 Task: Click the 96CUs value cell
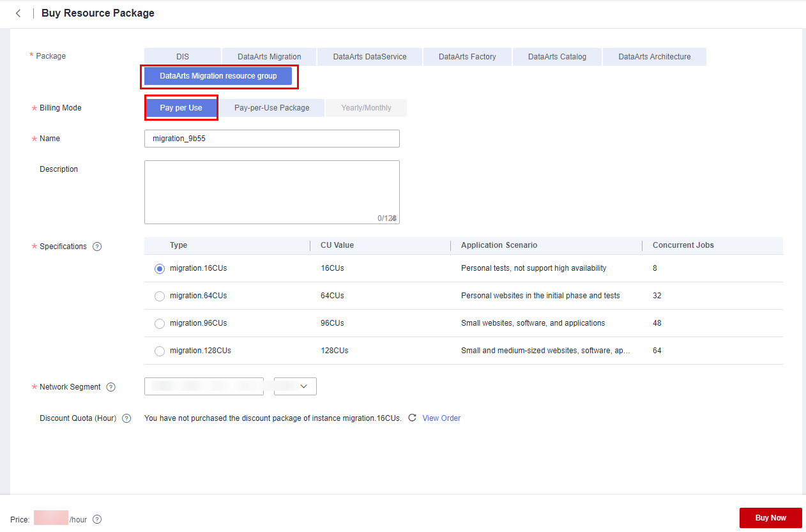332,323
